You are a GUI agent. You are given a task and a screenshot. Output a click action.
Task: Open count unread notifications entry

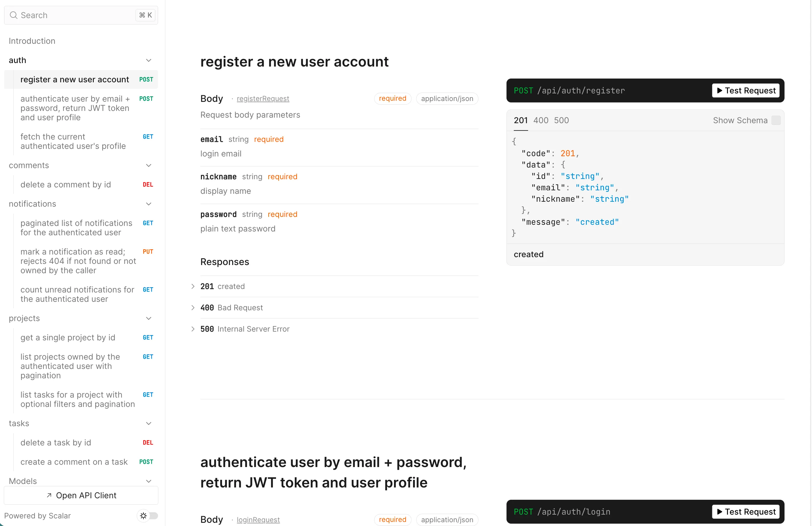tap(81, 294)
